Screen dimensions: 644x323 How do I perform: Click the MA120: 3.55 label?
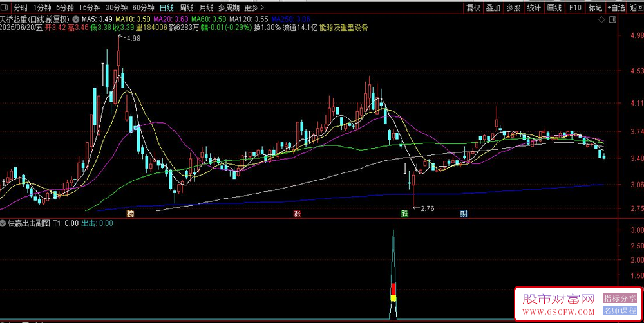(x=249, y=19)
